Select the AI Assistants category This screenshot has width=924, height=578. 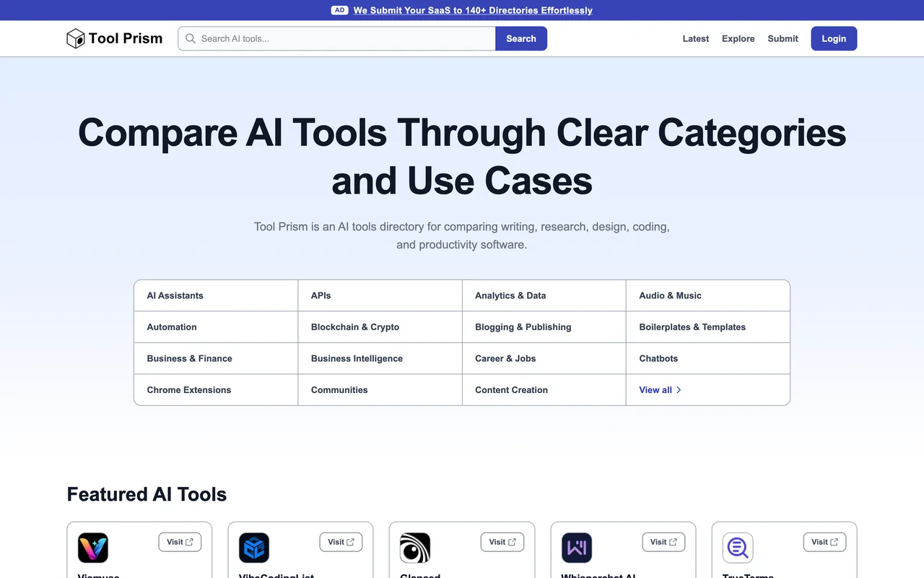(216, 296)
